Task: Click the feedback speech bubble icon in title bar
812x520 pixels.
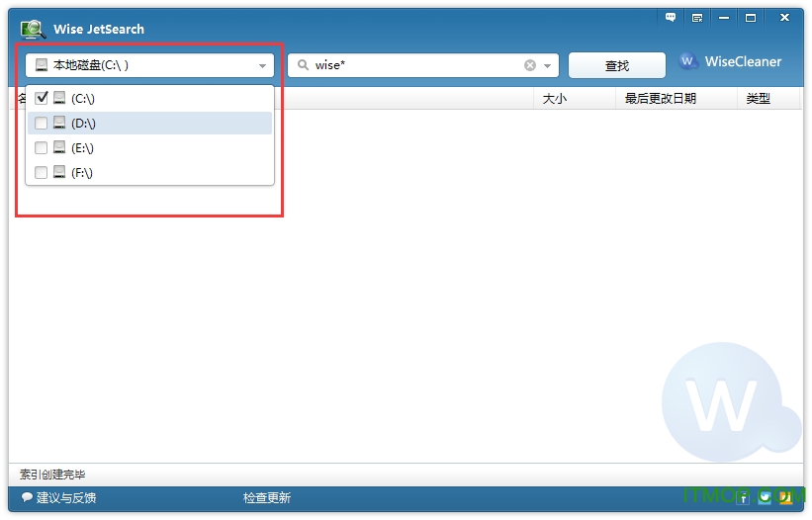Action: point(671,18)
